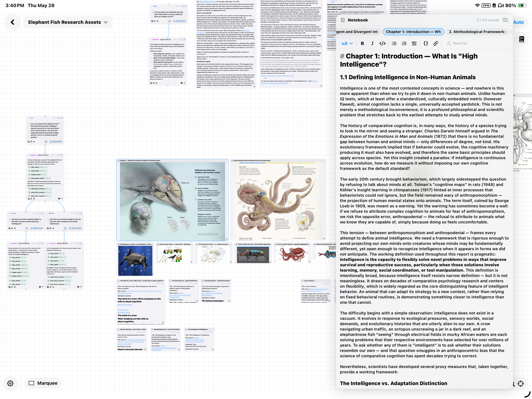Insert a code block with braces

pyautogui.click(x=426, y=43)
